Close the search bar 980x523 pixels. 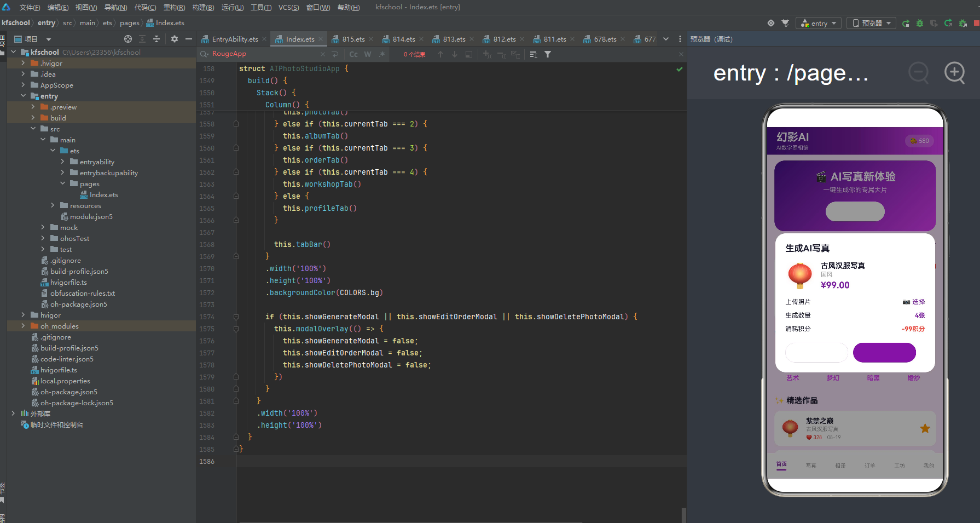(681, 54)
